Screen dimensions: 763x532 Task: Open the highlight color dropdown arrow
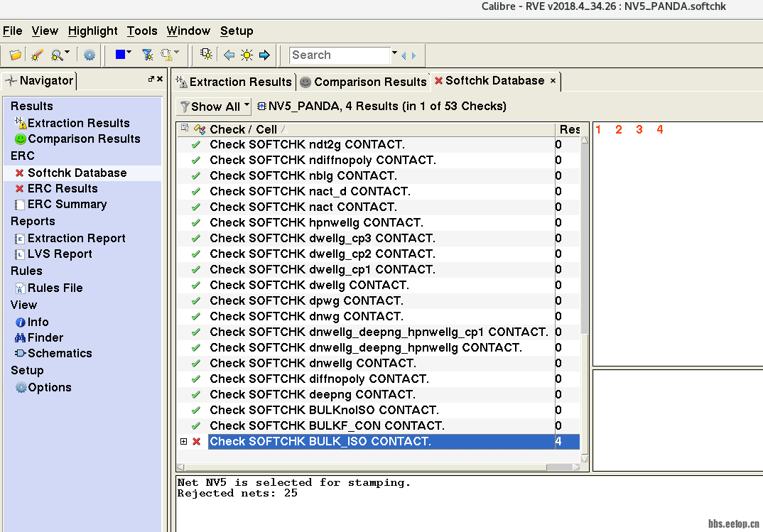coord(129,53)
